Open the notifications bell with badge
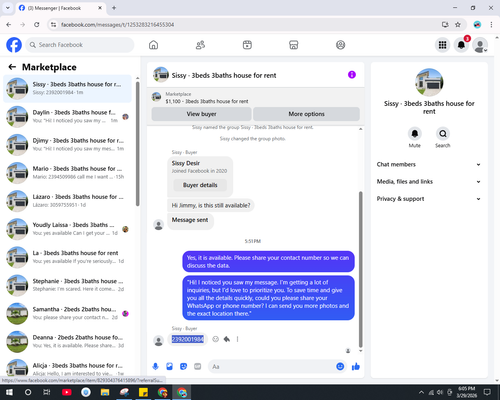This screenshot has height=400, width=500. pyautogui.click(x=461, y=45)
